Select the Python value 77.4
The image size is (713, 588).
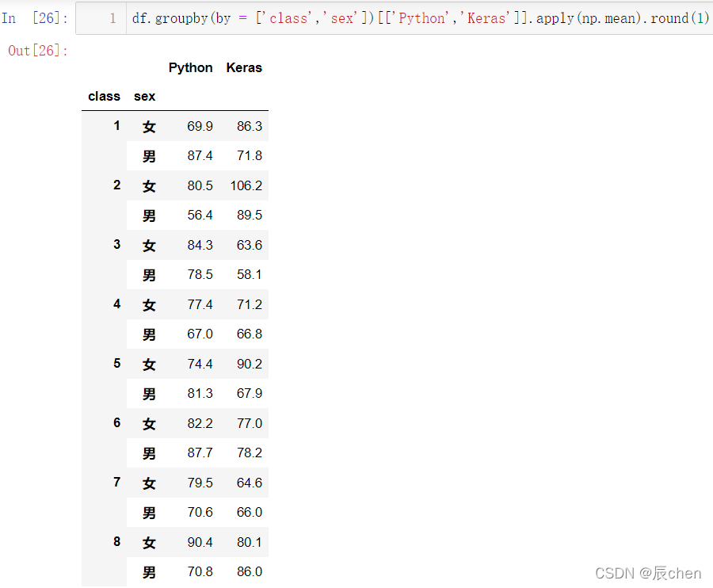(x=200, y=304)
